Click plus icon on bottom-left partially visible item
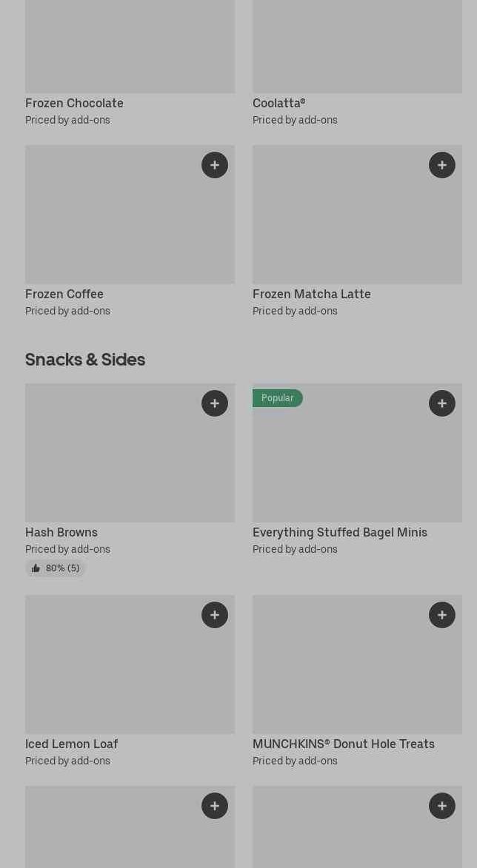Viewport: 477px width, 868px height. [x=215, y=806]
